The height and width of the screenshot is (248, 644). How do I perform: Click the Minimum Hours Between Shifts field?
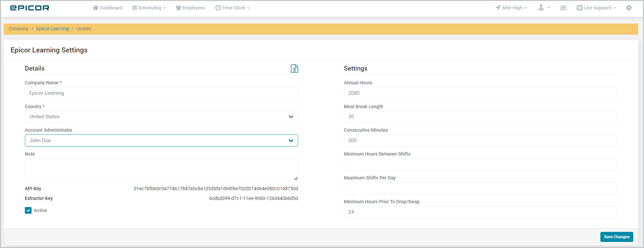(480, 164)
